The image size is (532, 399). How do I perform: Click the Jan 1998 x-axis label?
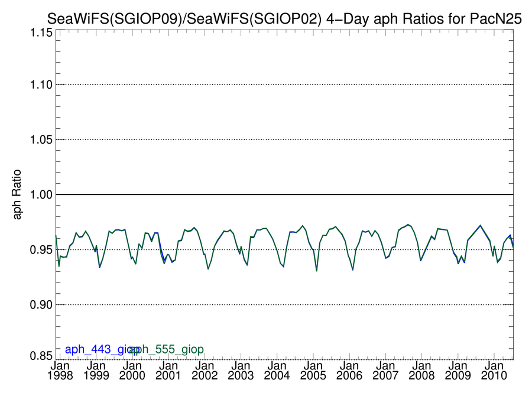[x=60, y=371]
